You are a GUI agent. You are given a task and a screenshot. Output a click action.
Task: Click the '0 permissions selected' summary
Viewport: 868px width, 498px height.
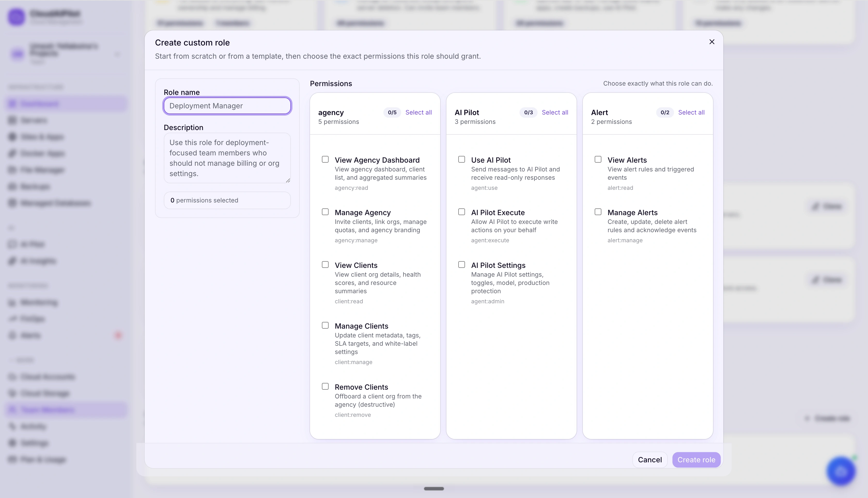(x=227, y=200)
